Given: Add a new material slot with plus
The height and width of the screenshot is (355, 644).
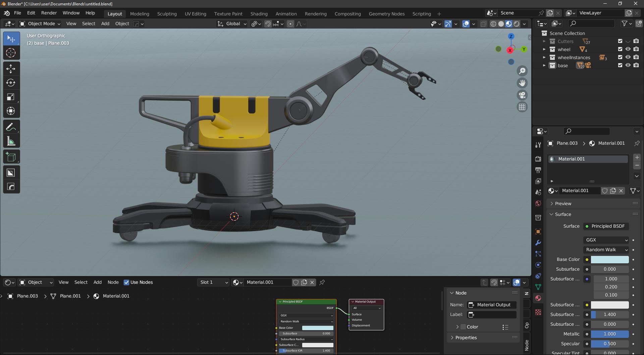Looking at the screenshot, I should point(637,158).
